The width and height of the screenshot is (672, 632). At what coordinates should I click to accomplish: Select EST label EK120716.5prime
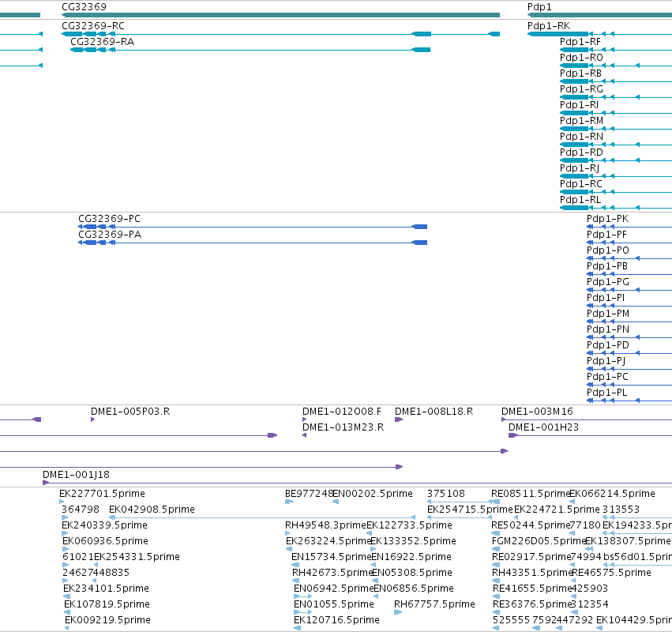coord(337,620)
